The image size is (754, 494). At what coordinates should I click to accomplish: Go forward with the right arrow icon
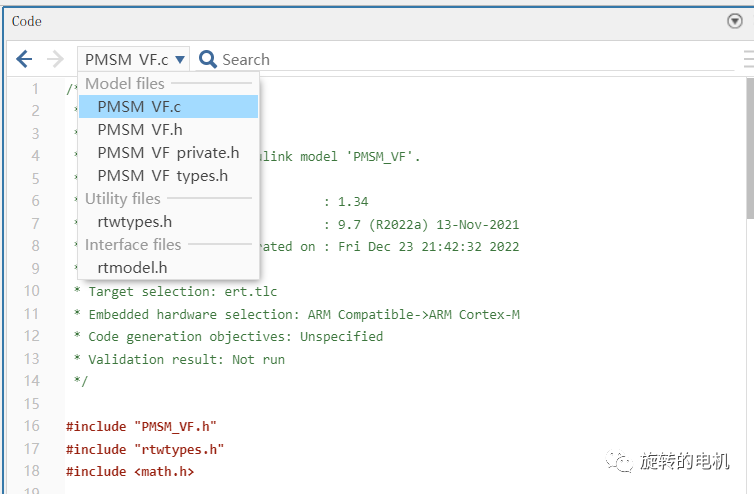pyautogui.click(x=55, y=59)
